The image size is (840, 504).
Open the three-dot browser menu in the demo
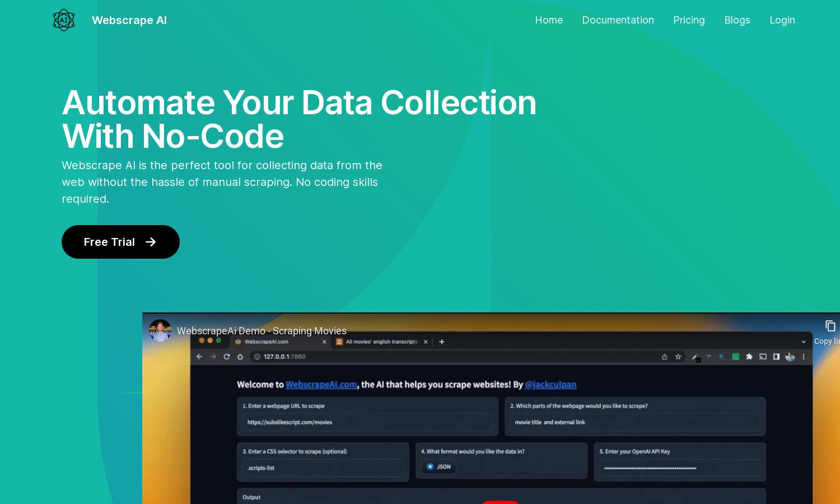(x=804, y=357)
